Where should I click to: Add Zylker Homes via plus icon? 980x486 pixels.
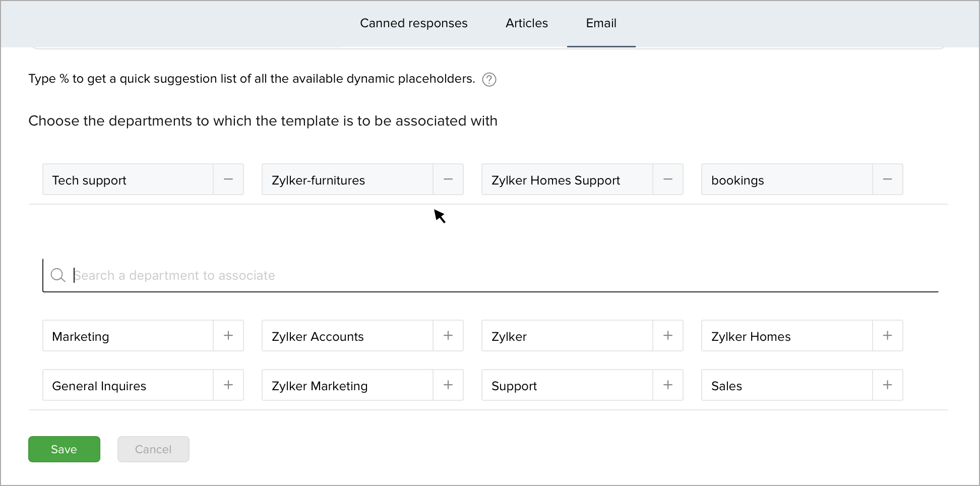coord(888,336)
